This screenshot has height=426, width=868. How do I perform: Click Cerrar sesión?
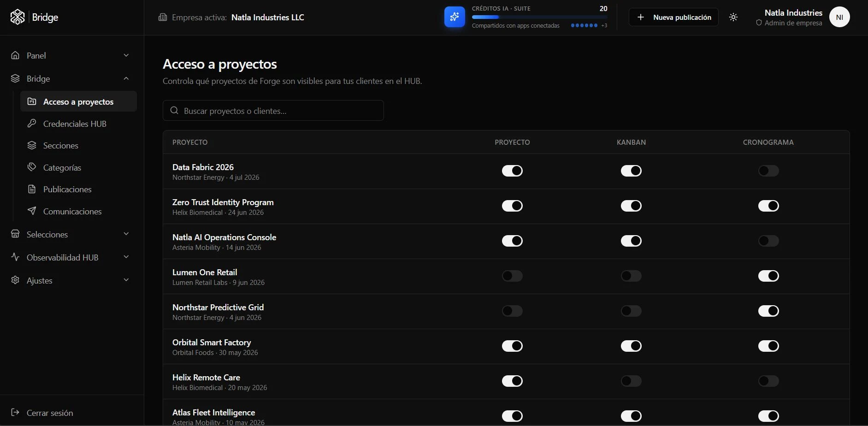(x=50, y=413)
